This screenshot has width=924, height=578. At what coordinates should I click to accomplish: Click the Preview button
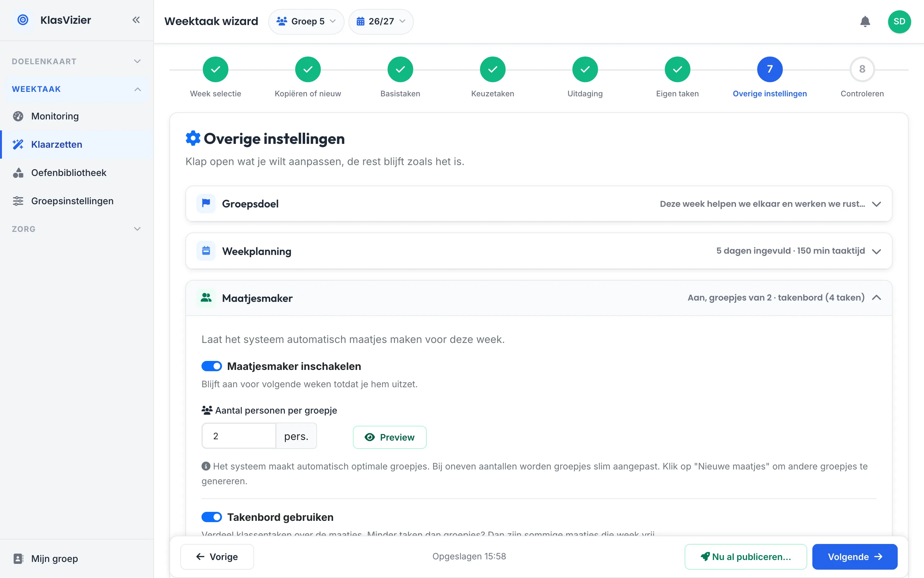pyautogui.click(x=389, y=437)
